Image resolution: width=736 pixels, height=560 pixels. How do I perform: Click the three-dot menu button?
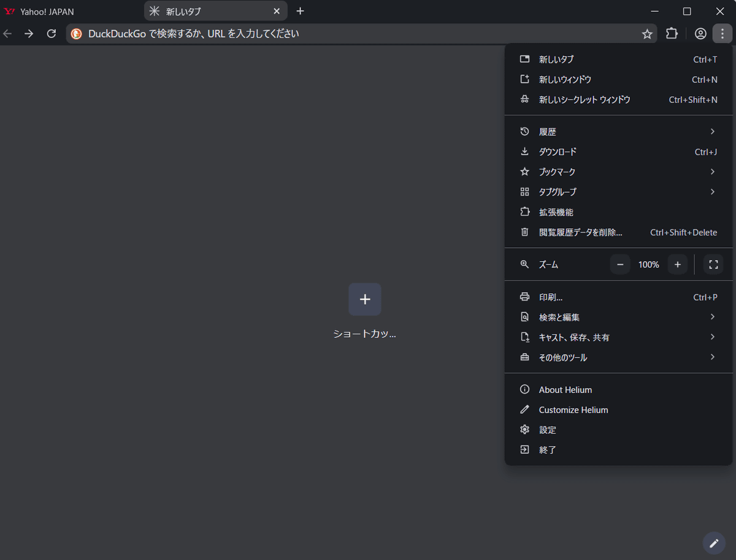[x=723, y=34]
